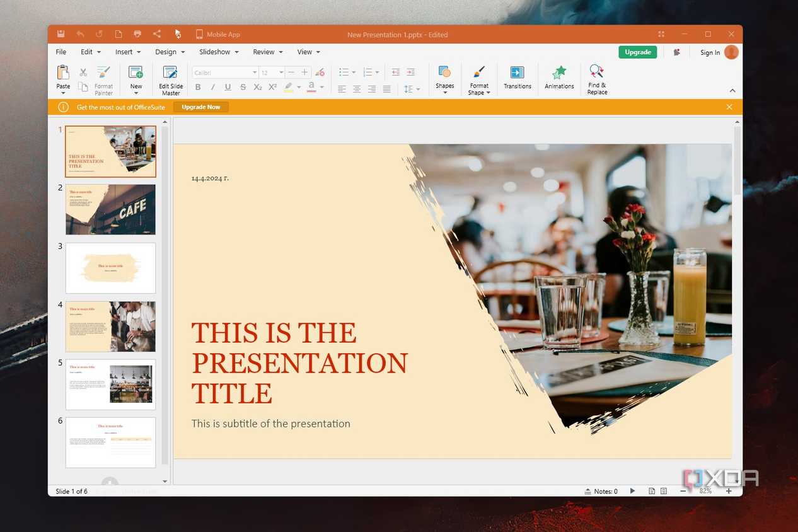Image resolution: width=798 pixels, height=532 pixels.
Task: Click Upgrade Now in the banner
Action: pyautogui.click(x=201, y=107)
